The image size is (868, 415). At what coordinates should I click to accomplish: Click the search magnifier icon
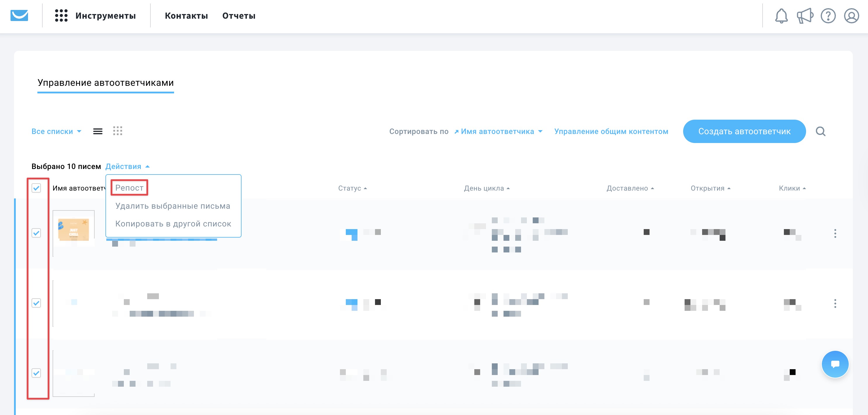tap(820, 131)
